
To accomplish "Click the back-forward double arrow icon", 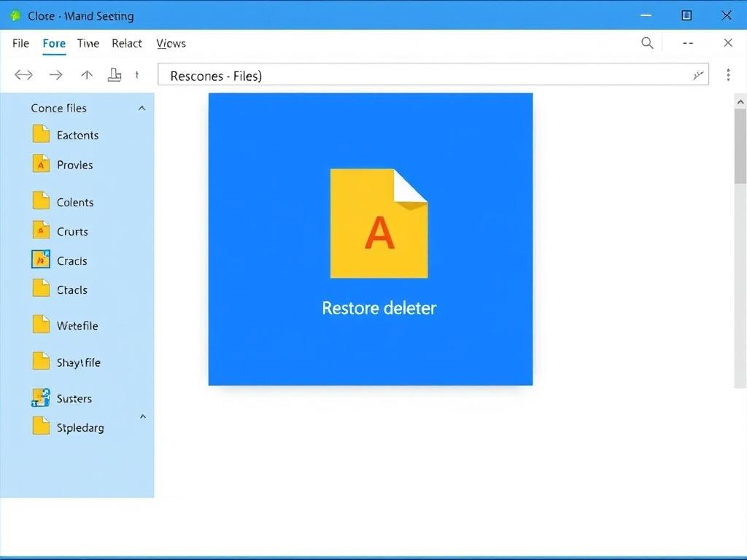I will 24,74.
